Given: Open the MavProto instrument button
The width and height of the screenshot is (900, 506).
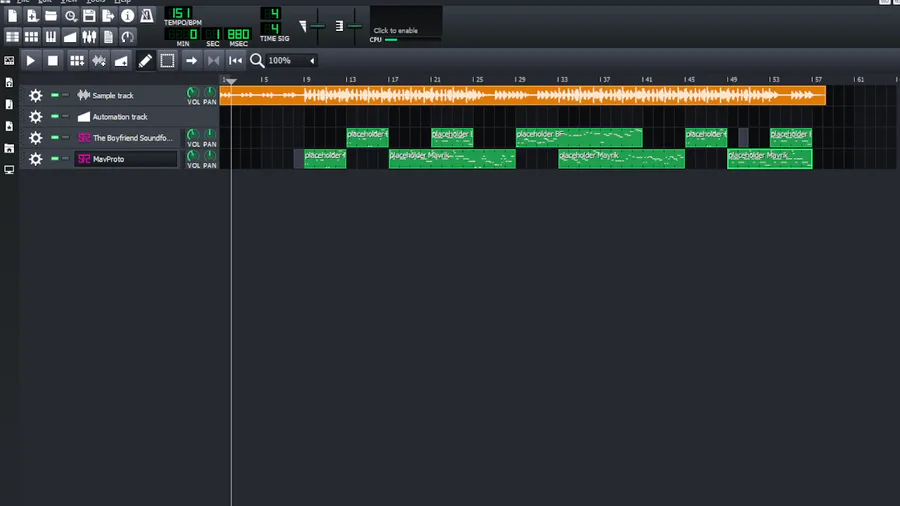Looking at the screenshot, I should [x=126, y=159].
